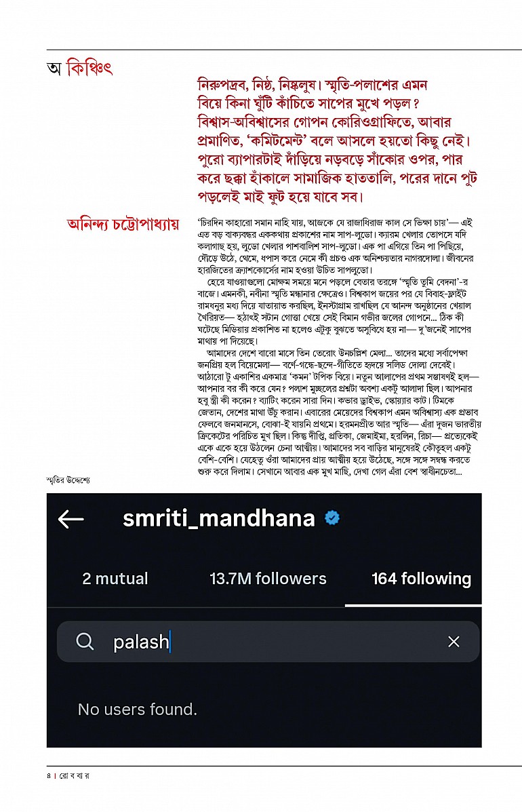The image size is (522, 812).
Task: Select the 164 following tab
Action: [421, 579]
